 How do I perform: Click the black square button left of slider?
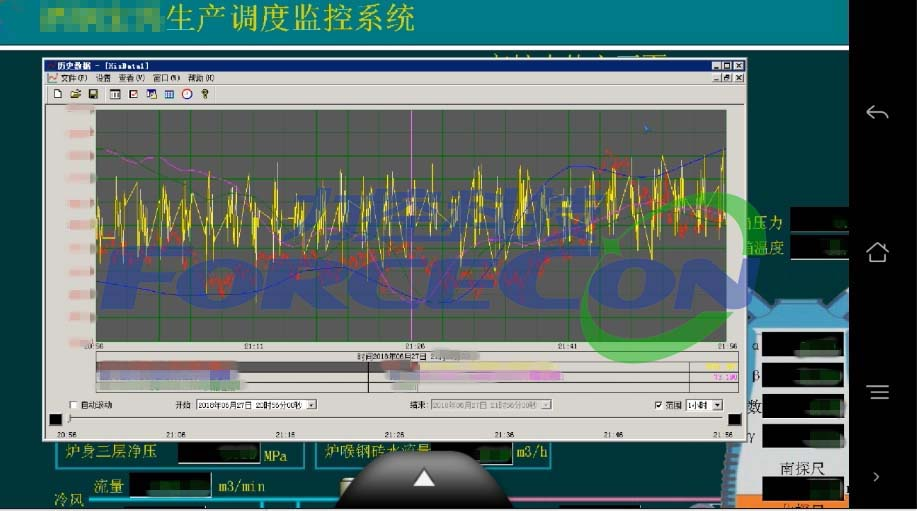pos(55,420)
